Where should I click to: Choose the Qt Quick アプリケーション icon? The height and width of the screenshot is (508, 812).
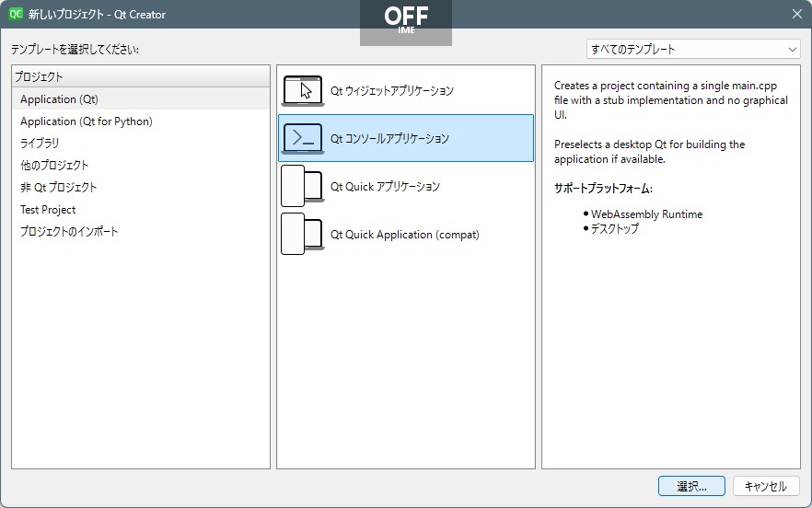tap(303, 187)
